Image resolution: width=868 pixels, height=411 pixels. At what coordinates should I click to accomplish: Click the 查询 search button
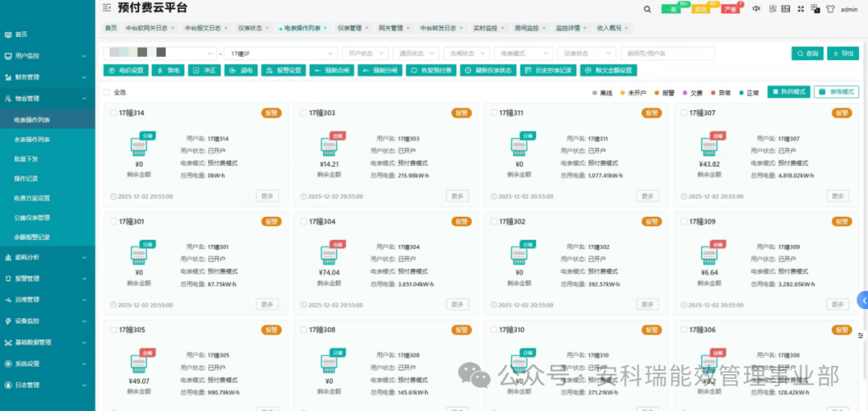pos(808,54)
